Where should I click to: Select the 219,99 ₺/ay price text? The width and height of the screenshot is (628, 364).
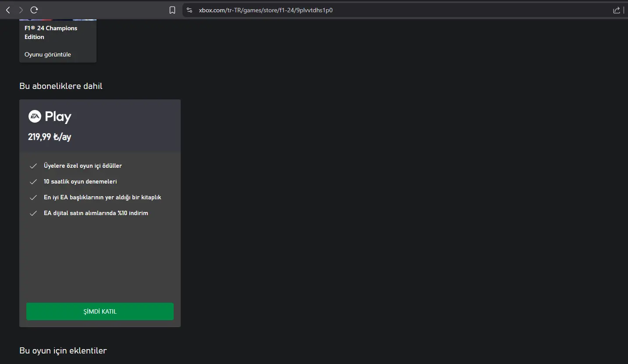[50, 137]
